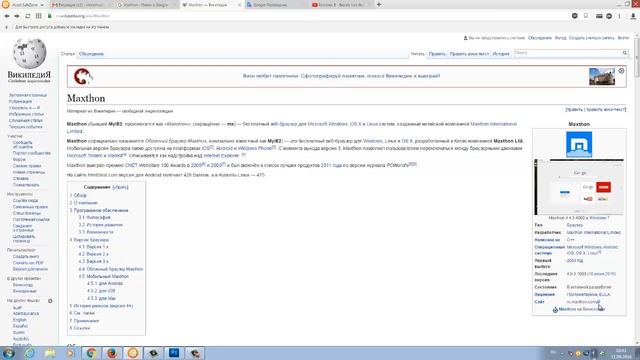This screenshot has width=640, height=360.
Task: Click the [править | править вики-текст] edit link
Action: pyautogui.click(x=596, y=110)
